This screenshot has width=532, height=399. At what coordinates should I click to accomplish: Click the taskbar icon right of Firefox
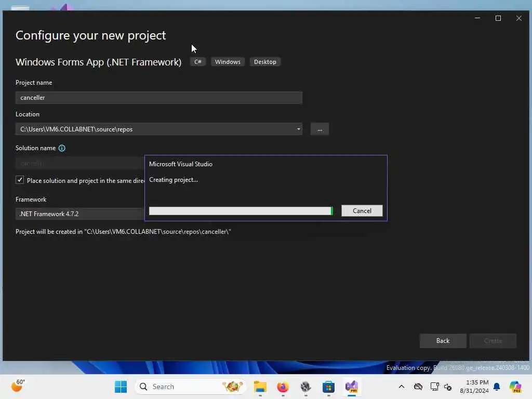point(305,387)
